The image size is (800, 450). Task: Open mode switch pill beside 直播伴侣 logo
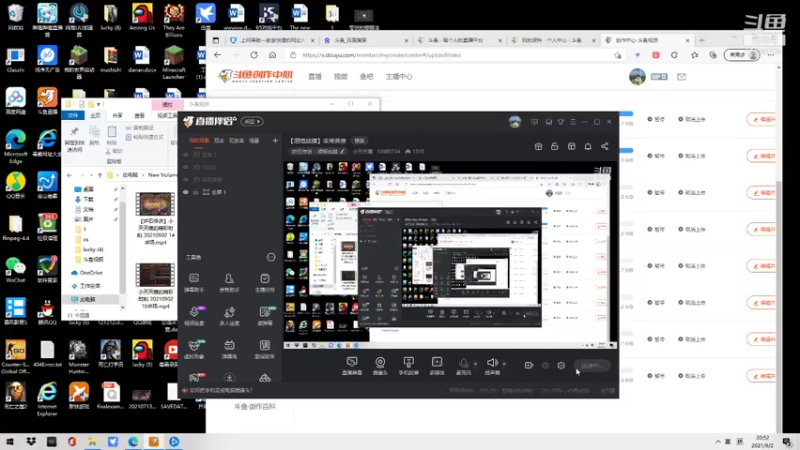click(x=252, y=121)
